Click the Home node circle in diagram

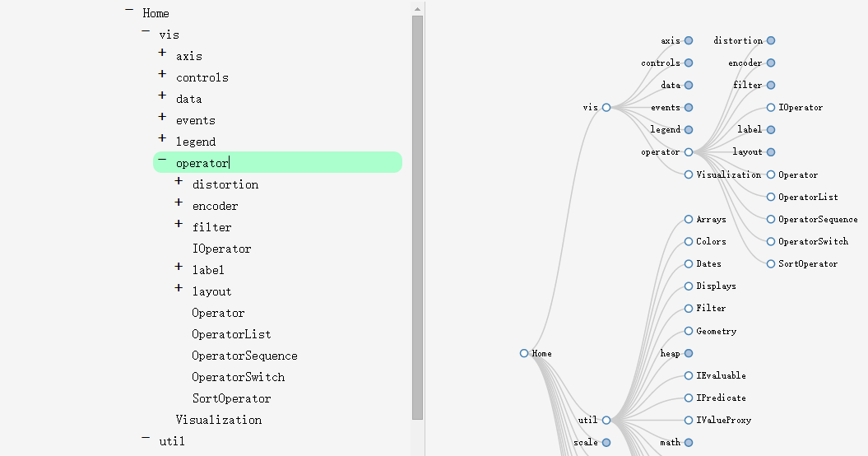523,353
